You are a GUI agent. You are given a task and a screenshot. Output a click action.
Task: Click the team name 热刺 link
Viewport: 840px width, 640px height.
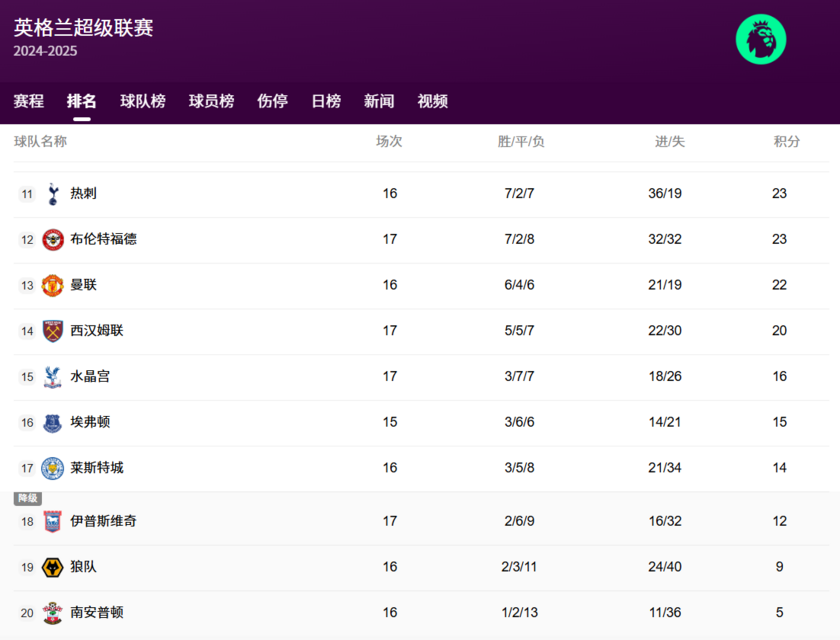[83, 193]
